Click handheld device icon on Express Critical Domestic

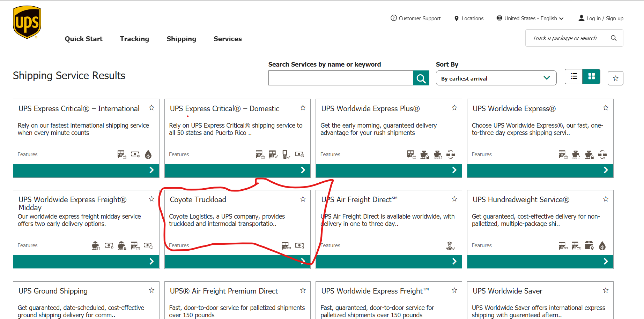click(x=286, y=154)
